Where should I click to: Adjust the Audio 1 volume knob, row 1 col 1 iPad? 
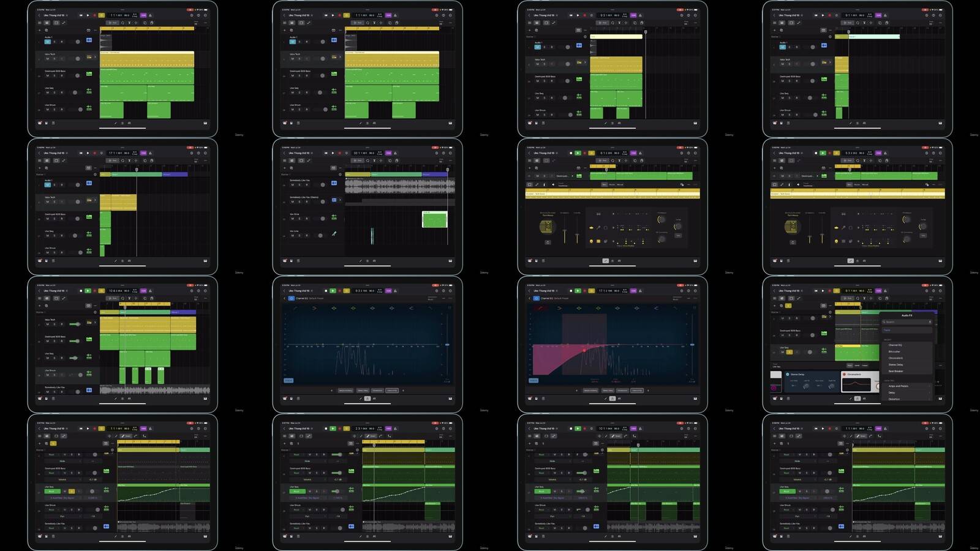[x=78, y=42]
